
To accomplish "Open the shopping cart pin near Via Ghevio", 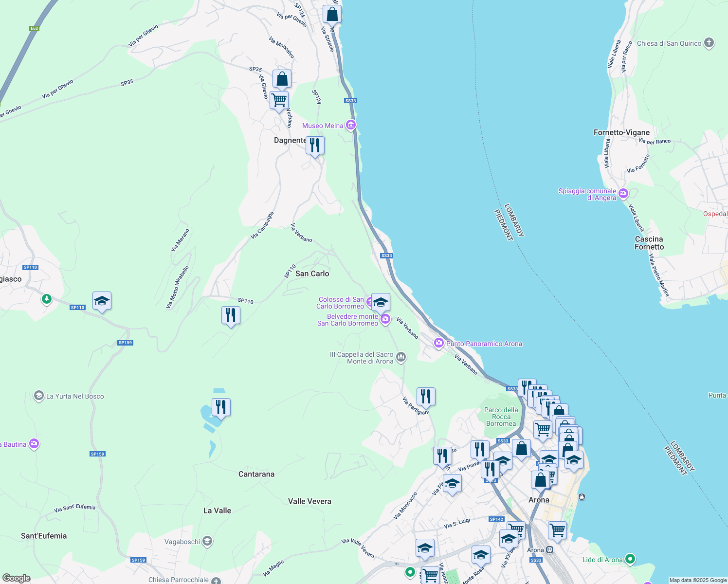I will (x=279, y=102).
